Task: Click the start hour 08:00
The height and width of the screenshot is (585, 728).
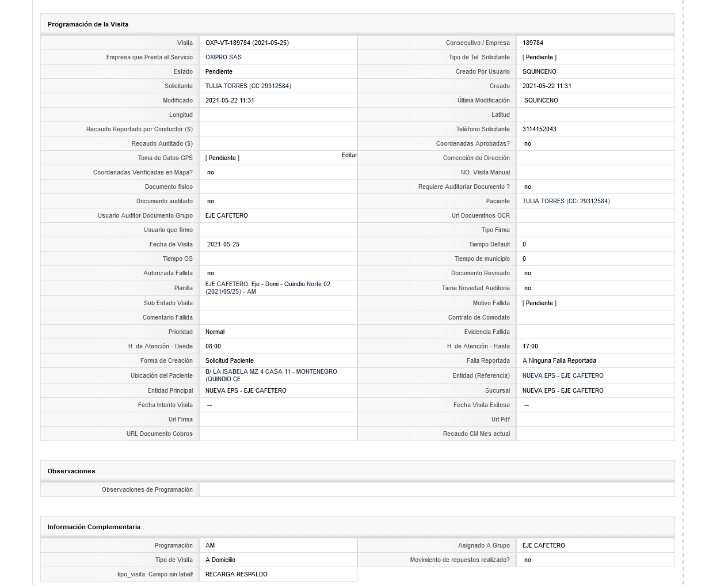Action: (213, 346)
